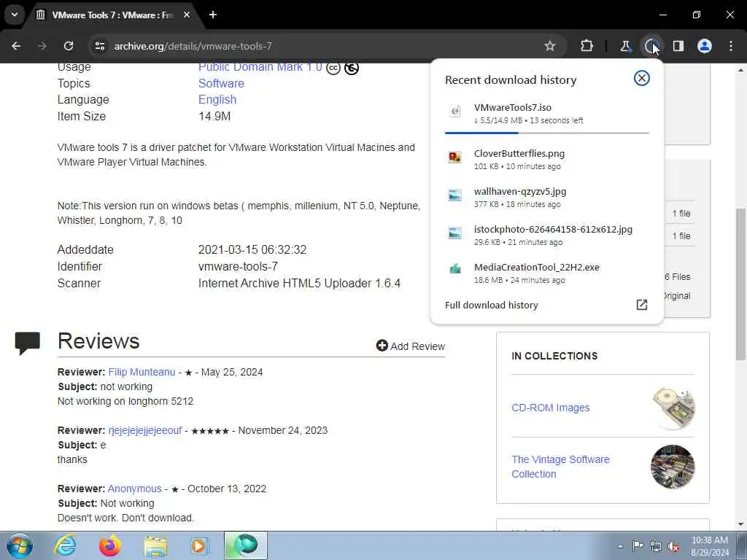This screenshot has width=747, height=560.
Task: Launch Internet Explorer from taskbar
Action: [64, 545]
